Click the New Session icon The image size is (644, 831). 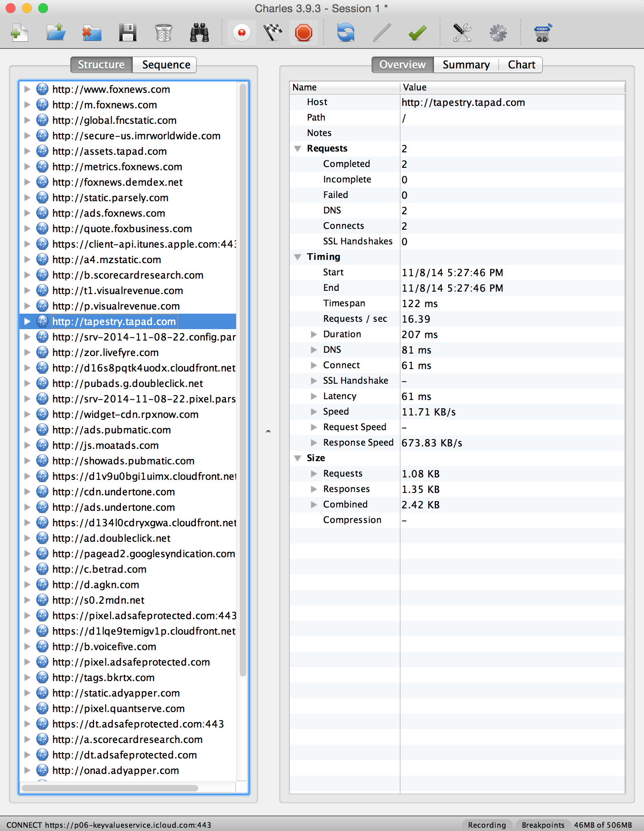[x=19, y=33]
